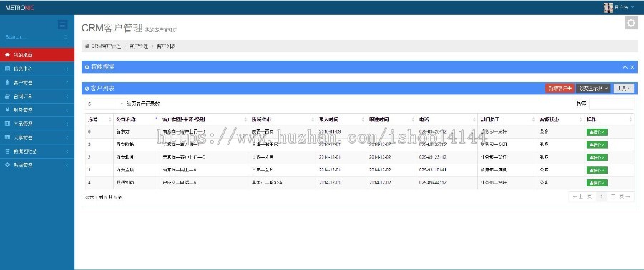Sort the table by the 电话 column
Image resolution: width=644 pixels, height=270 pixels.
pyautogui.click(x=447, y=119)
